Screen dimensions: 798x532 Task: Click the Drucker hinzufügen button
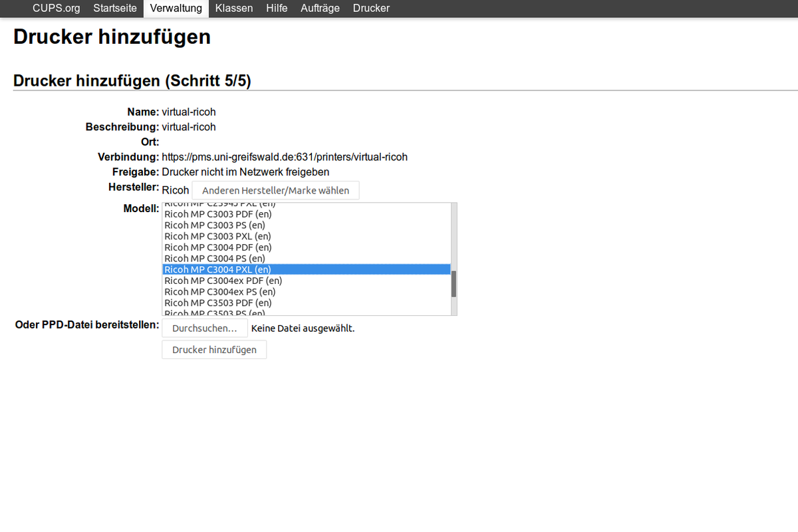[x=214, y=350]
